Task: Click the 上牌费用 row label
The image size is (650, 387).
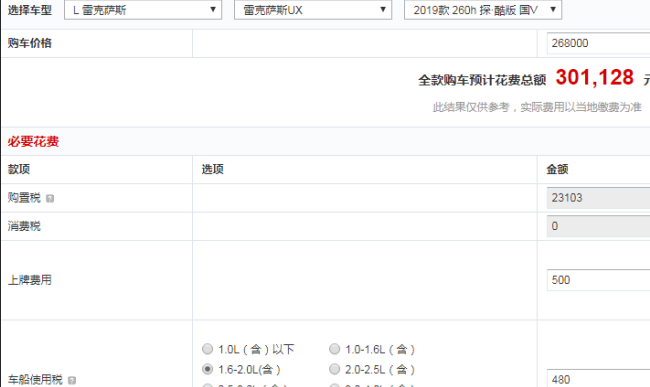Action: point(29,280)
